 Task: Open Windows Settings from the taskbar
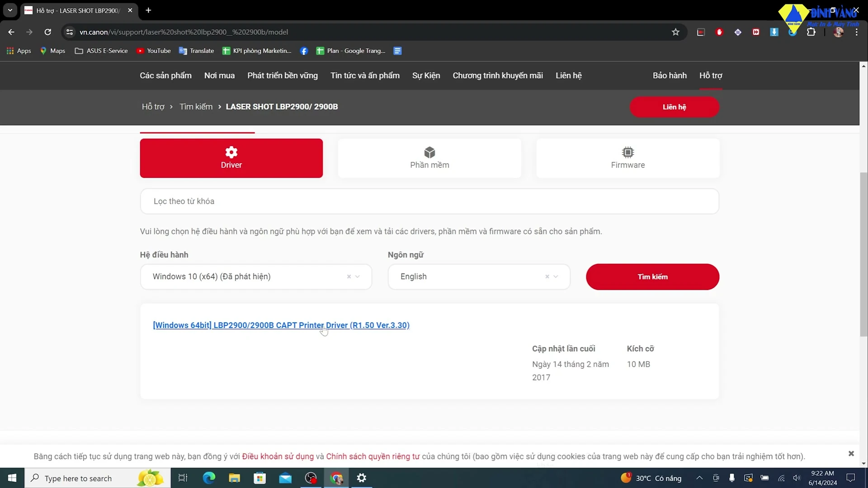tap(362, 478)
